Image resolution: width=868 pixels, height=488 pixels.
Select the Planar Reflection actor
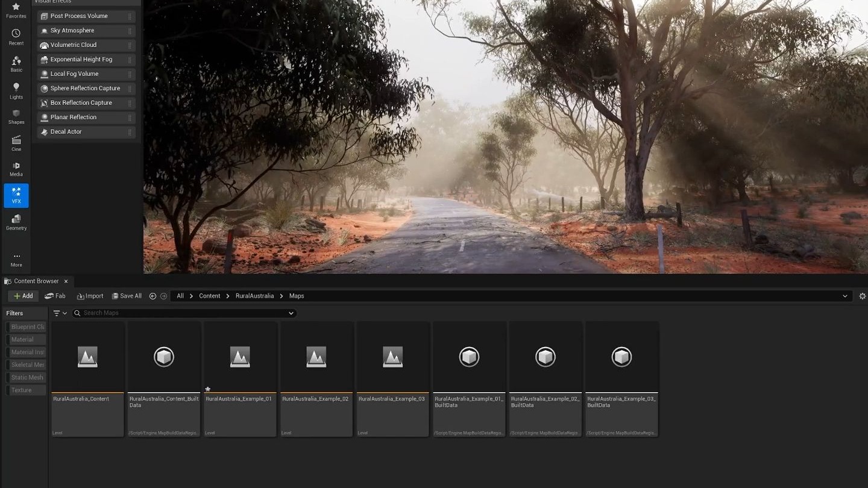click(86, 117)
